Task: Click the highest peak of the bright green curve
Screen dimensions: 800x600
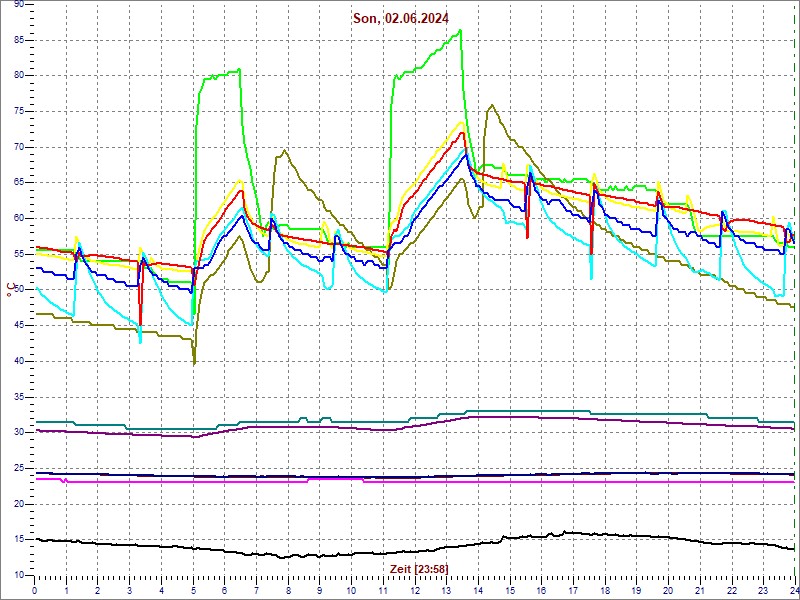Action: click(460, 30)
